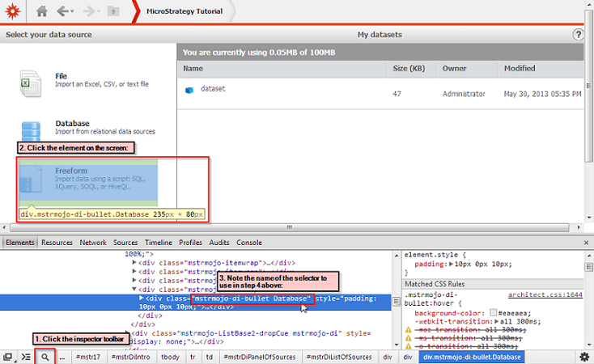The height and width of the screenshot is (364, 594).
Task: Open the forward history dropdown arrow
Action: (99, 11)
